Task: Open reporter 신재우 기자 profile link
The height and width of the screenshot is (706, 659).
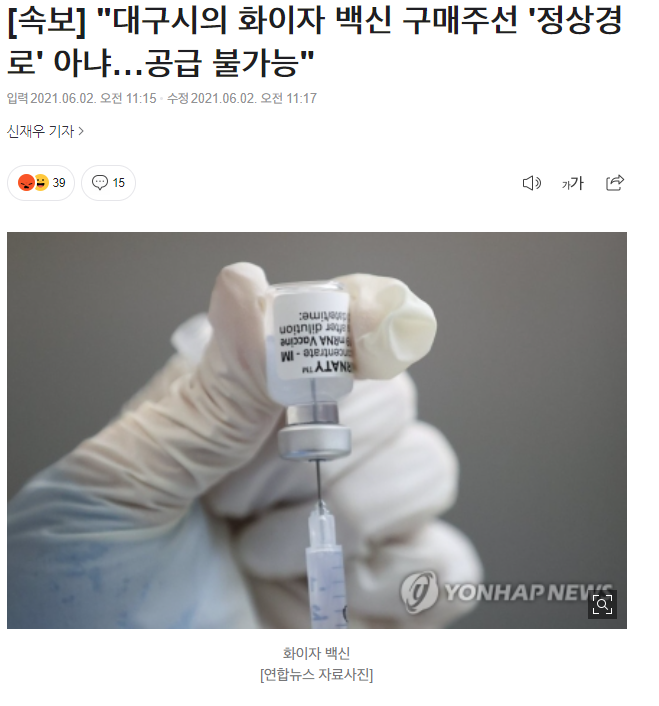Action: (40, 131)
